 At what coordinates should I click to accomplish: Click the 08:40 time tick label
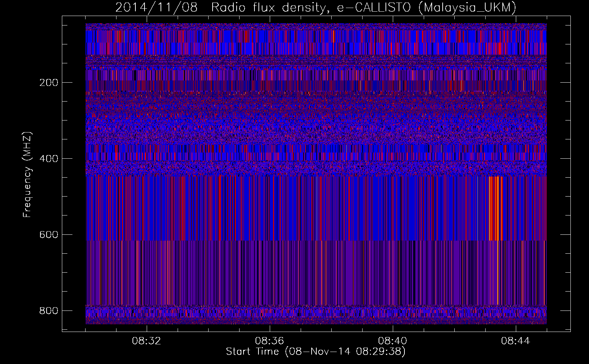click(x=392, y=341)
